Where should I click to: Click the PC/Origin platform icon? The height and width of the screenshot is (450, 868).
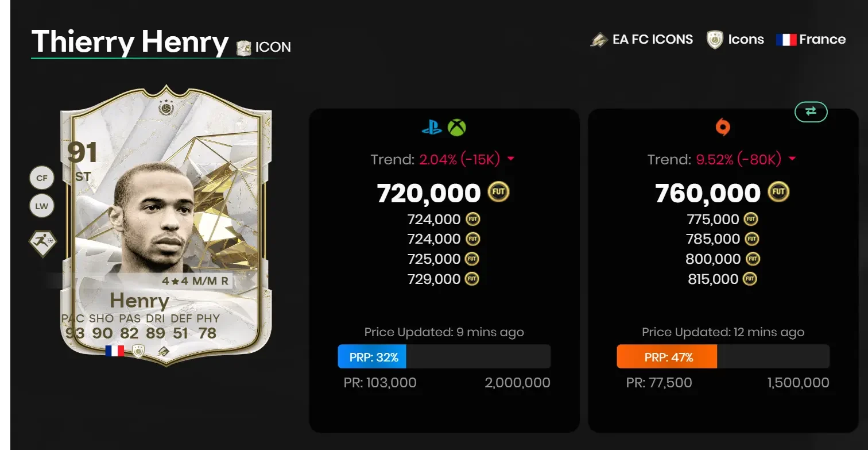click(x=722, y=128)
